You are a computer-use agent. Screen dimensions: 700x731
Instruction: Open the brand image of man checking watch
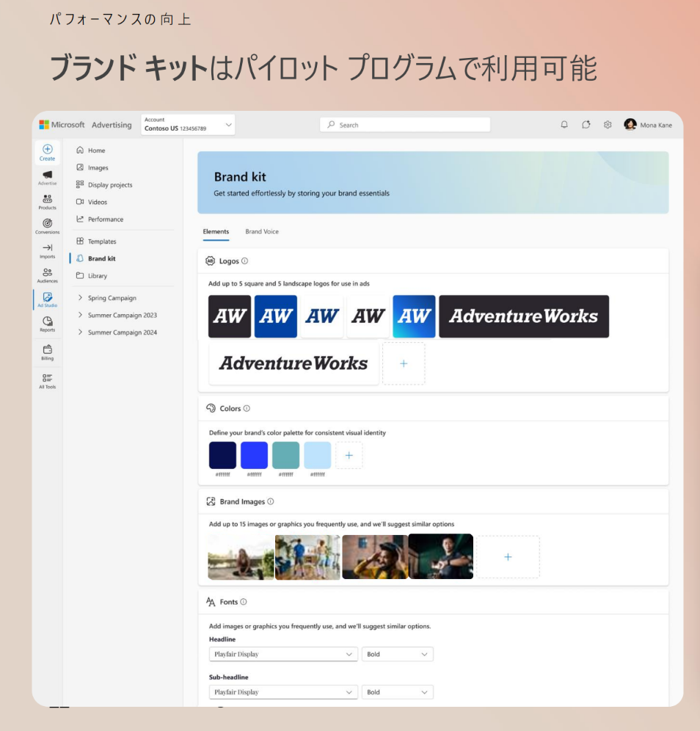(441, 556)
